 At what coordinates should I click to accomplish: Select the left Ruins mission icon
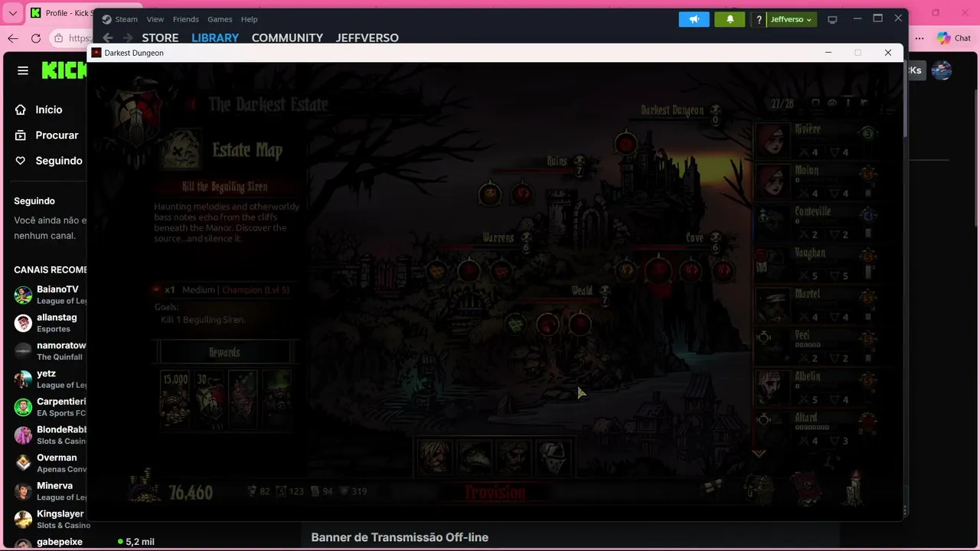(490, 194)
